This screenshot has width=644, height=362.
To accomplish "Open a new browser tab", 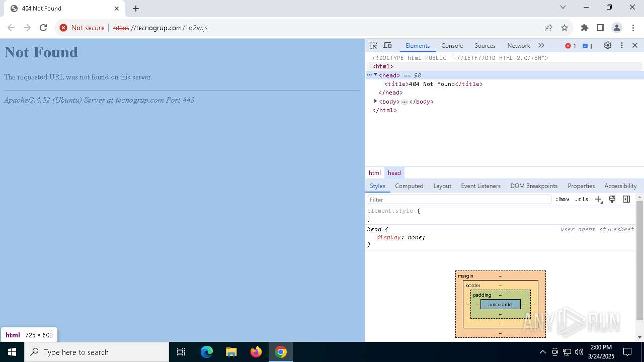I will (x=136, y=9).
